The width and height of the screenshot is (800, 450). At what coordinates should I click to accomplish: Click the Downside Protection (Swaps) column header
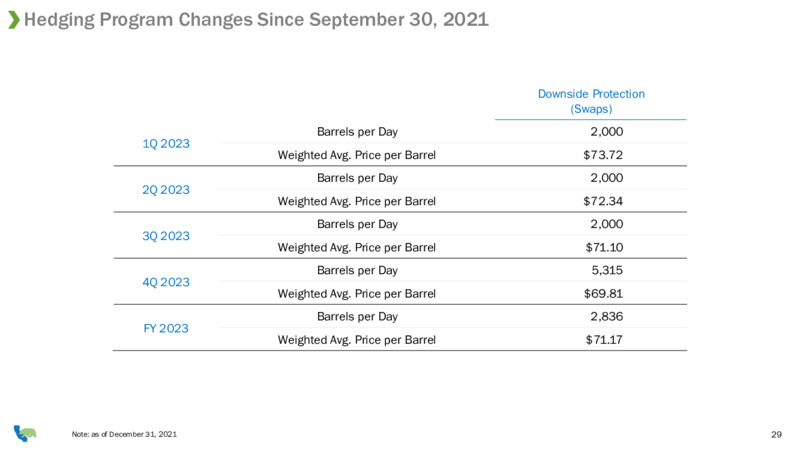(591, 101)
